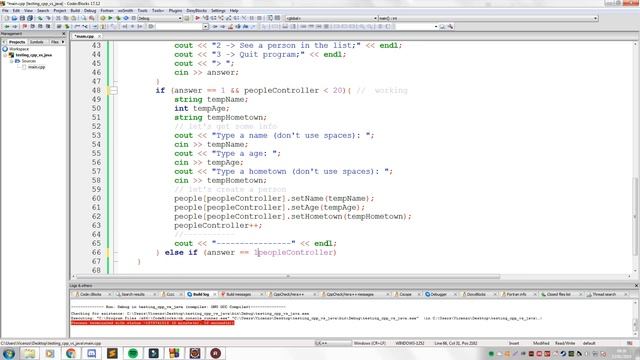The image size is (640, 360).
Task: Click the line 66 else if code
Action: (247, 253)
